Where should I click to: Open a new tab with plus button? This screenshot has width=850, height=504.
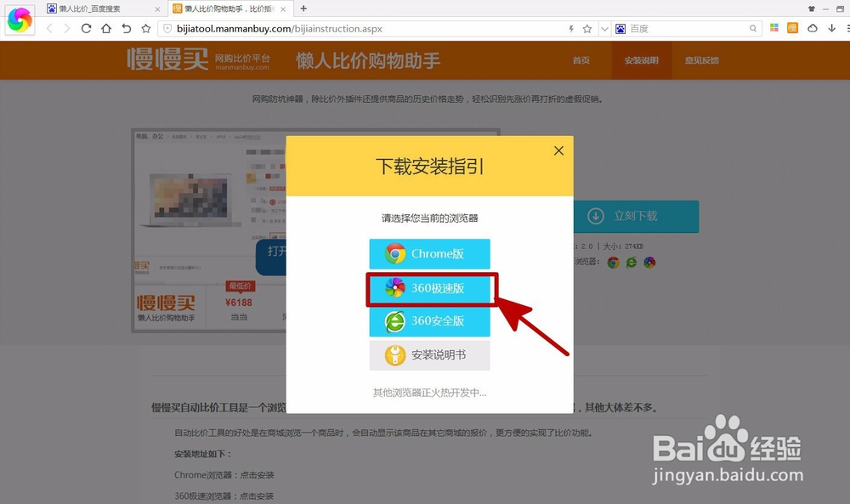303,8
